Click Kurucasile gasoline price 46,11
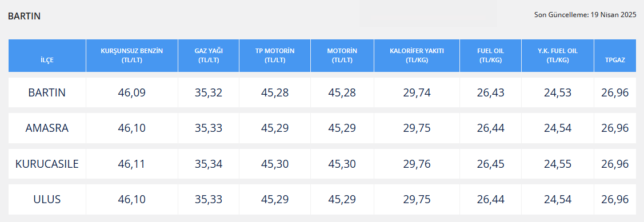This screenshot has height=222, width=644. [x=132, y=164]
